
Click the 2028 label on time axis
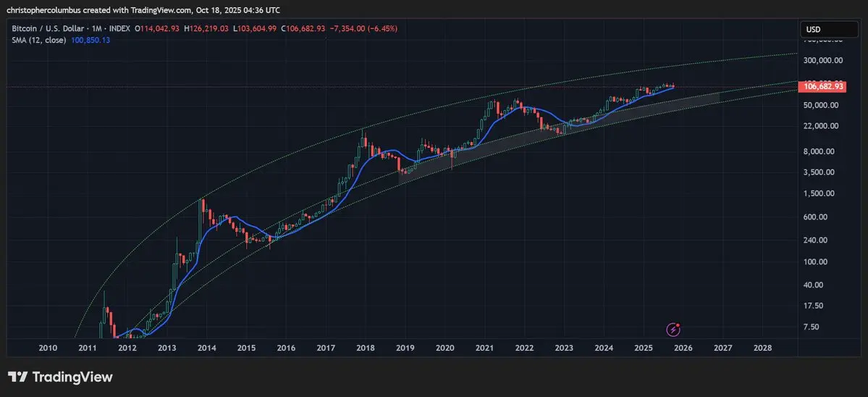point(763,348)
